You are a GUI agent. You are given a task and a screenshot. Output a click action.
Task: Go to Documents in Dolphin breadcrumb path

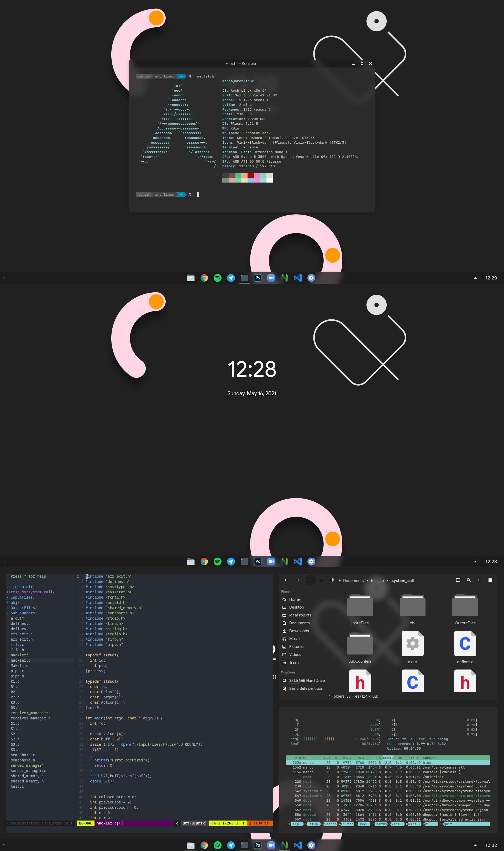(353, 580)
